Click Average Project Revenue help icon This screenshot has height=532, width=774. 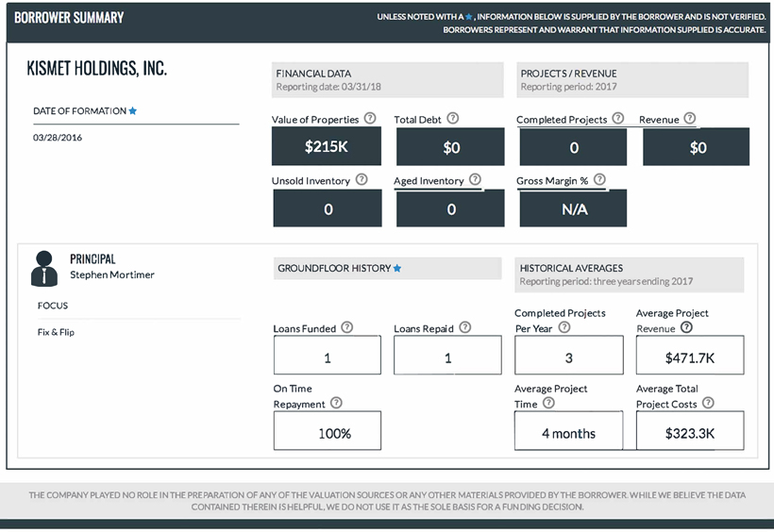[686, 327]
